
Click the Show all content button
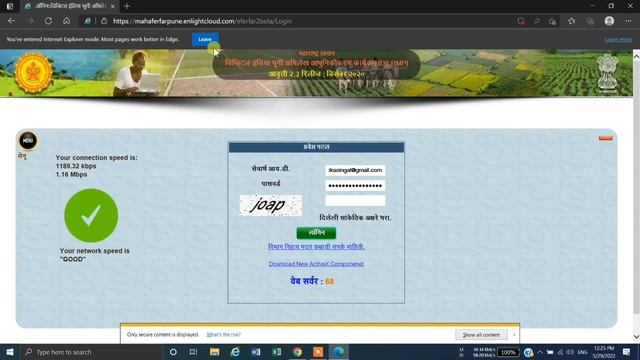click(x=481, y=335)
